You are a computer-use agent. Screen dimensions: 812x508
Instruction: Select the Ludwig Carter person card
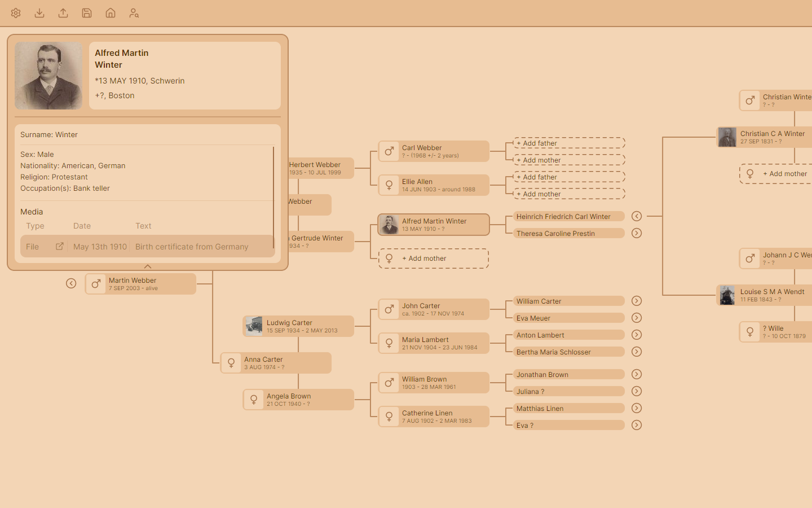tap(298, 326)
